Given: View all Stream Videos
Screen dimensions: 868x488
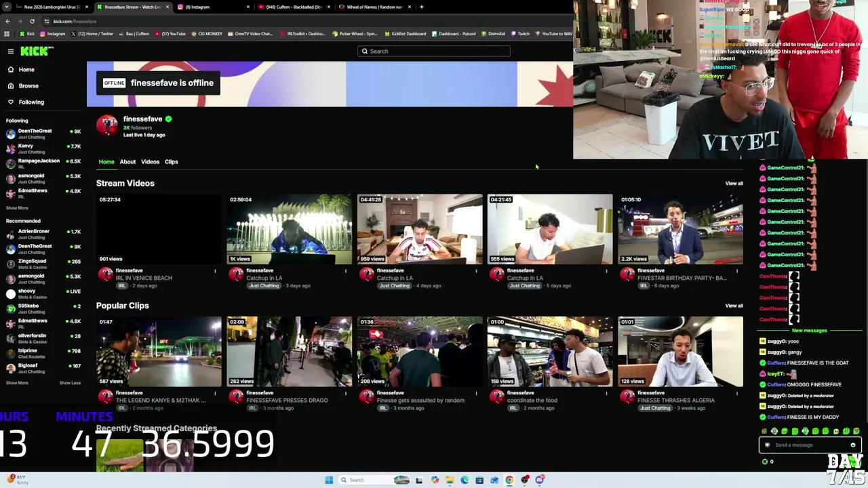Looking at the screenshot, I should click(734, 184).
